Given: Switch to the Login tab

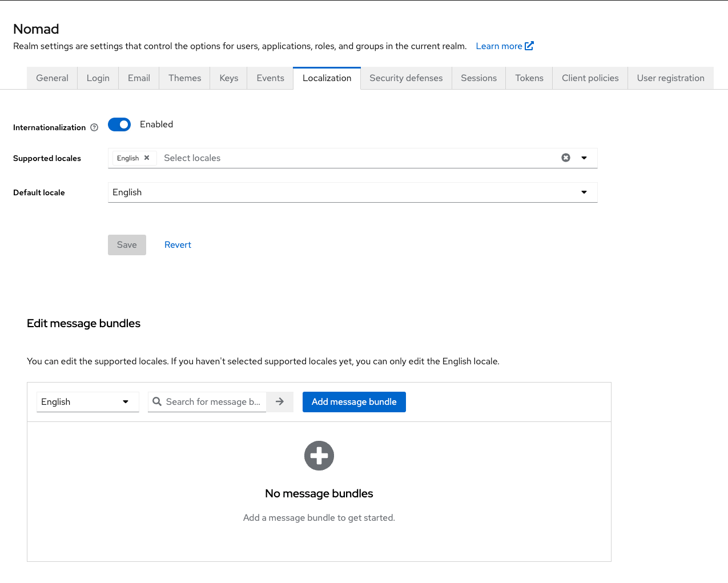Looking at the screenshot, I should (x=98, y=78).
